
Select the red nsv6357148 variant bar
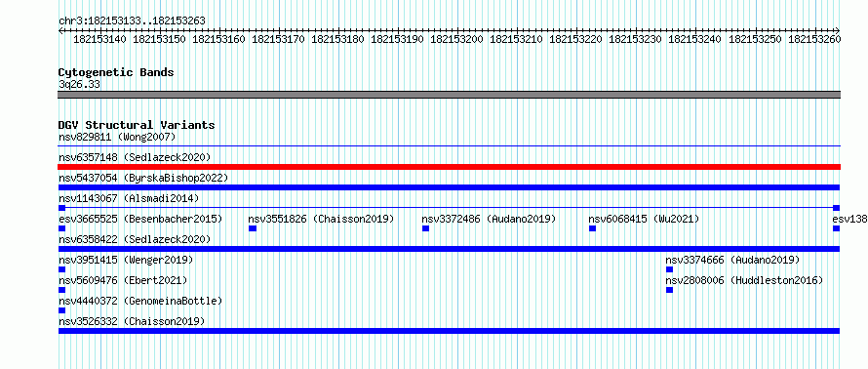[x=449, y=167]
